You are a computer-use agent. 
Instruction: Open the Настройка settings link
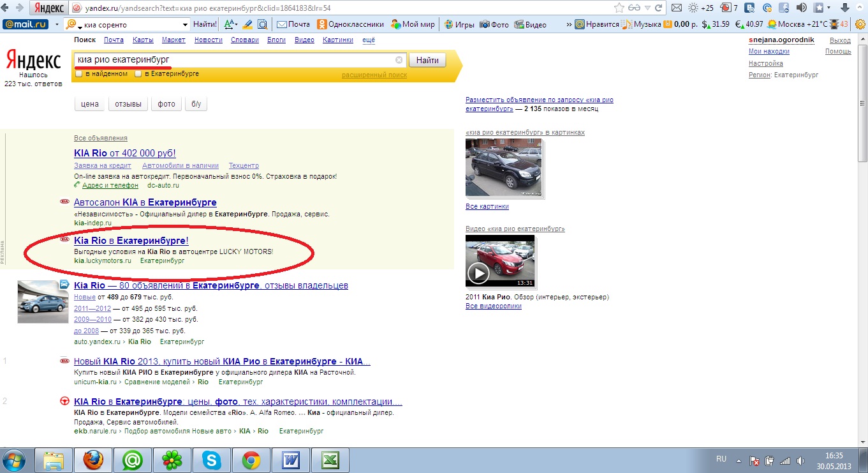click(x=766, y=63)
